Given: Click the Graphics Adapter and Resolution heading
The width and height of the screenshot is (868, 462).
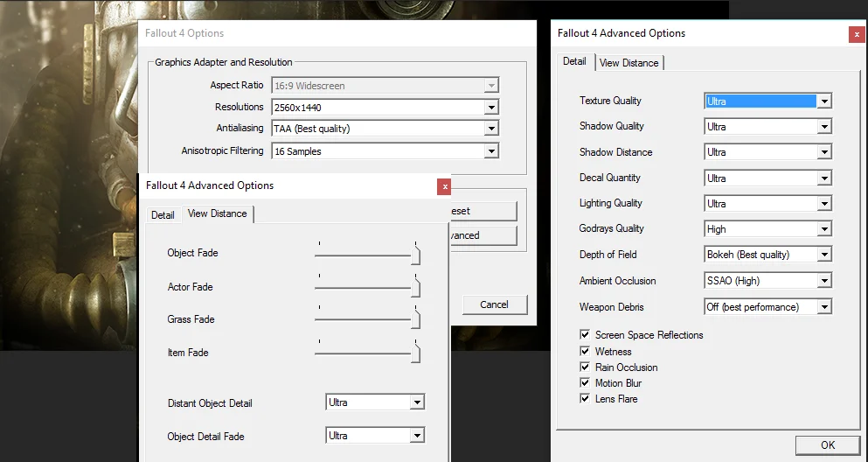Looking at the screenshot, I should tap(224, 62).
